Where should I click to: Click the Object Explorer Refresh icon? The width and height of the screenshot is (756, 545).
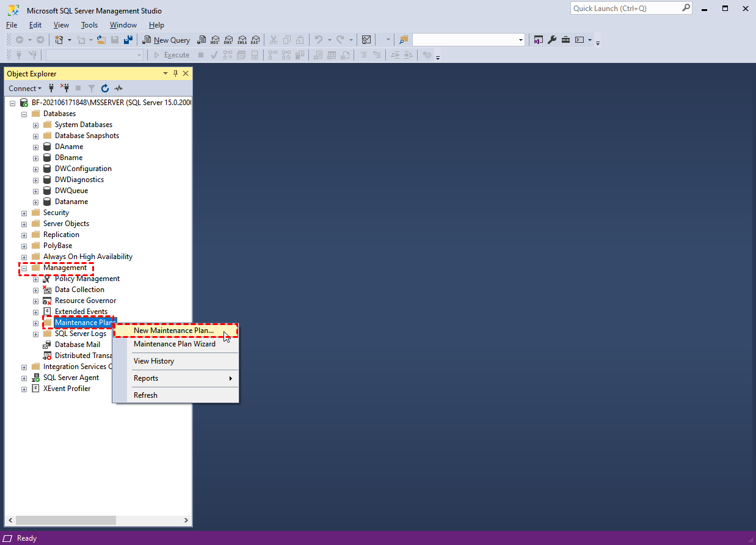(105, 88)
